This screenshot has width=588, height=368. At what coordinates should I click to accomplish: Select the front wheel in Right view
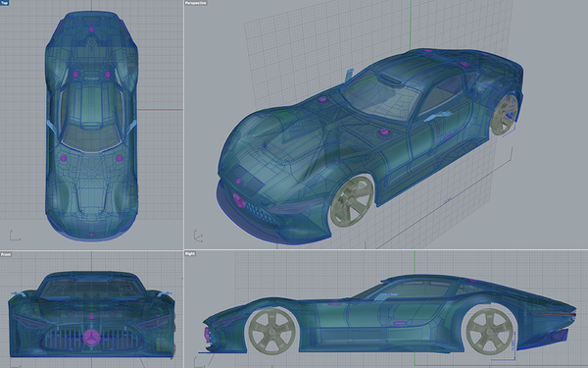(x=271, y=332)
